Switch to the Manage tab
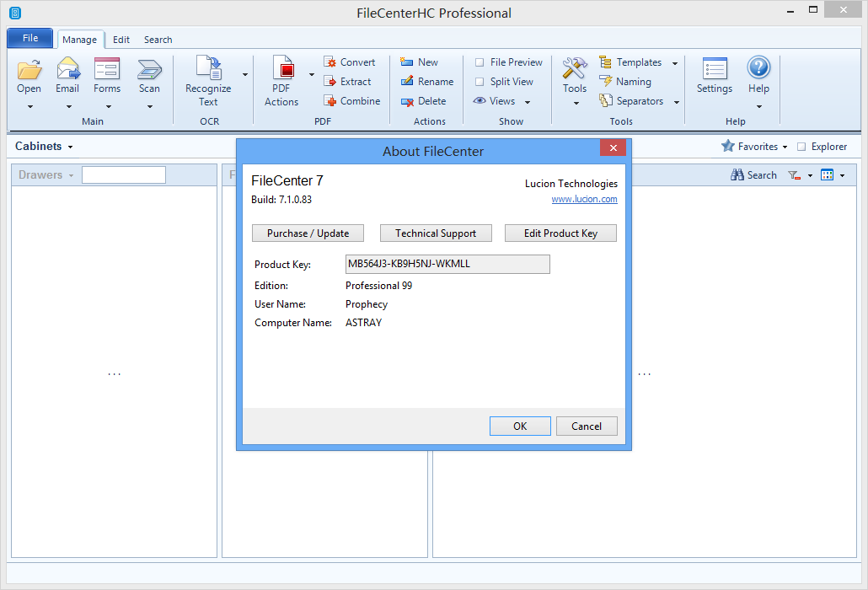Screen dimensions: 868x590 point(80,40)
